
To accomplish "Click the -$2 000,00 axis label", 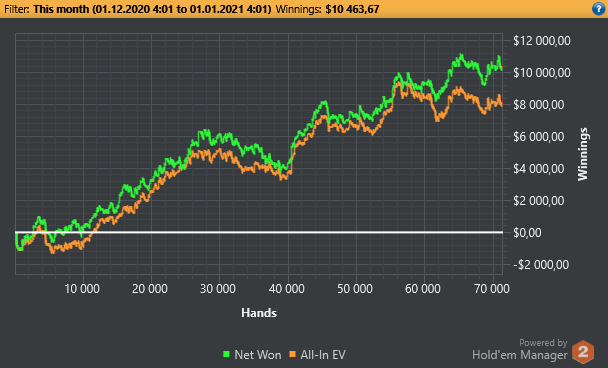I will (x=541, y=265).
